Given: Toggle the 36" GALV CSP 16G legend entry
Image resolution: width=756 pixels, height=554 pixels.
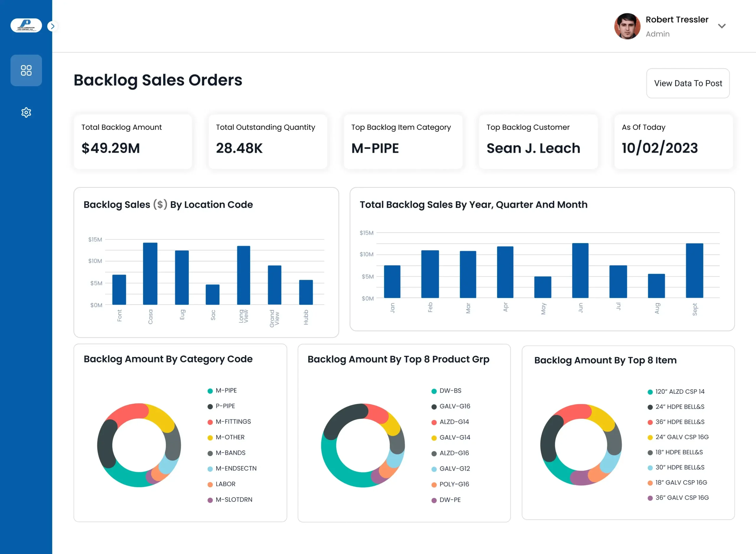Looking at the screenshot, I should [678, 498].
